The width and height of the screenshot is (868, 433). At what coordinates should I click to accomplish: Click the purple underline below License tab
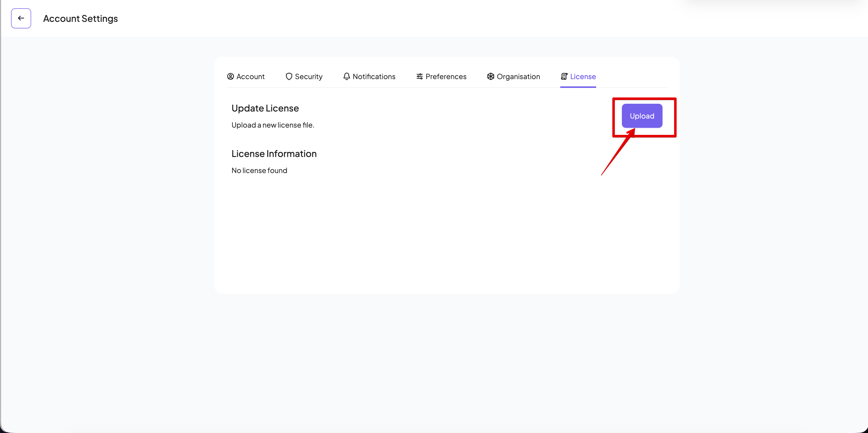point(578,87)
